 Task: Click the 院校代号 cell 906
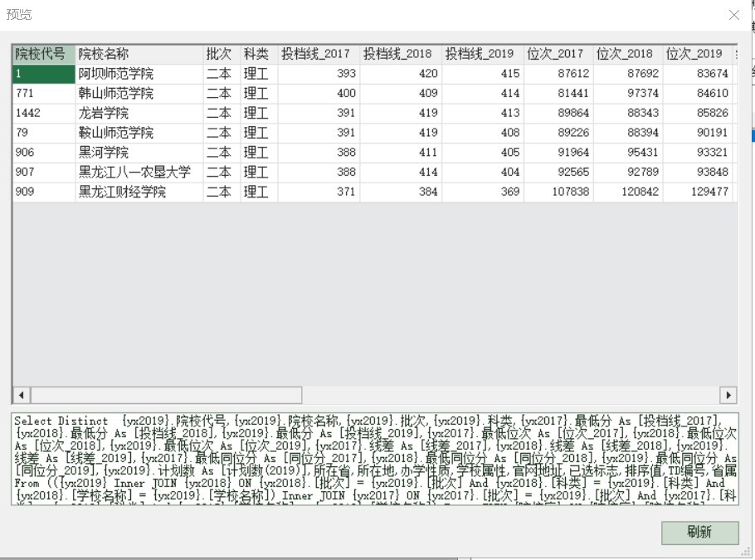click(x=44, y=153)
